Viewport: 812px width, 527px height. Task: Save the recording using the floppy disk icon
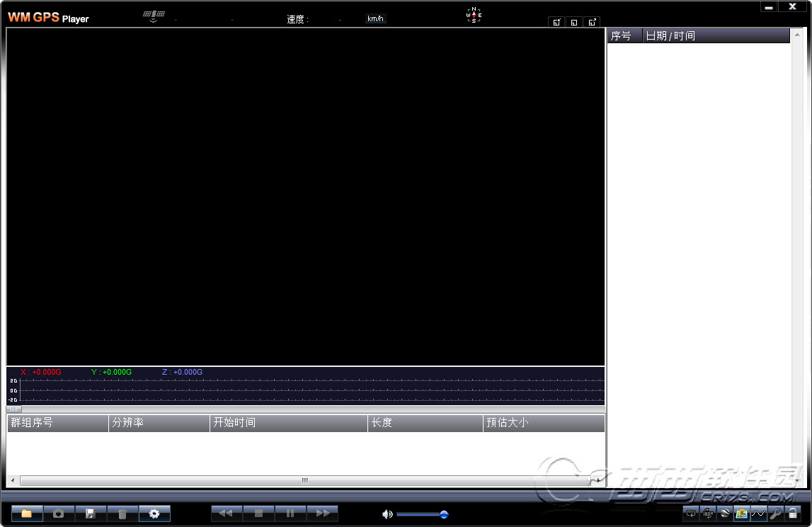click(x=91, y=514)
